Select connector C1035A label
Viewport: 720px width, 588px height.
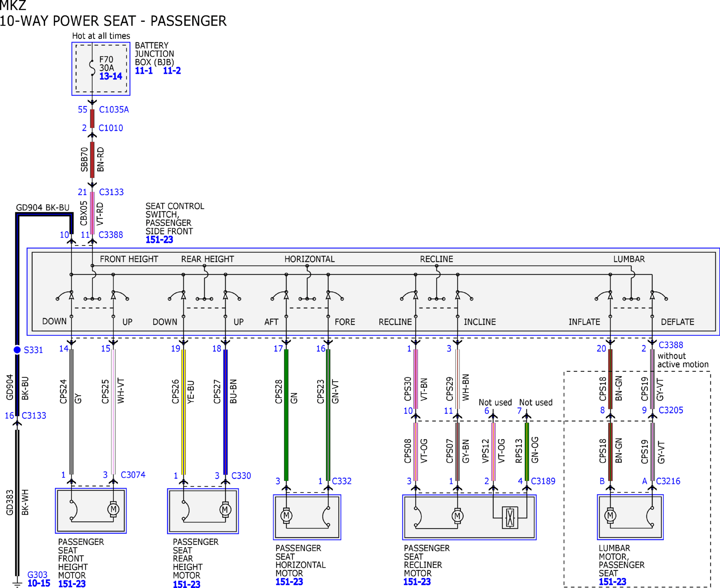coord(114,109)
